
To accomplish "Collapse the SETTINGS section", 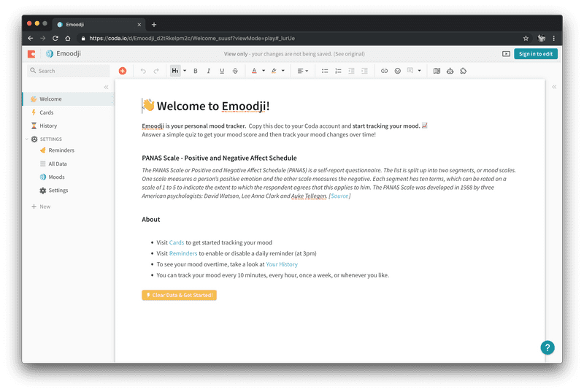I will tap(27, 139).
